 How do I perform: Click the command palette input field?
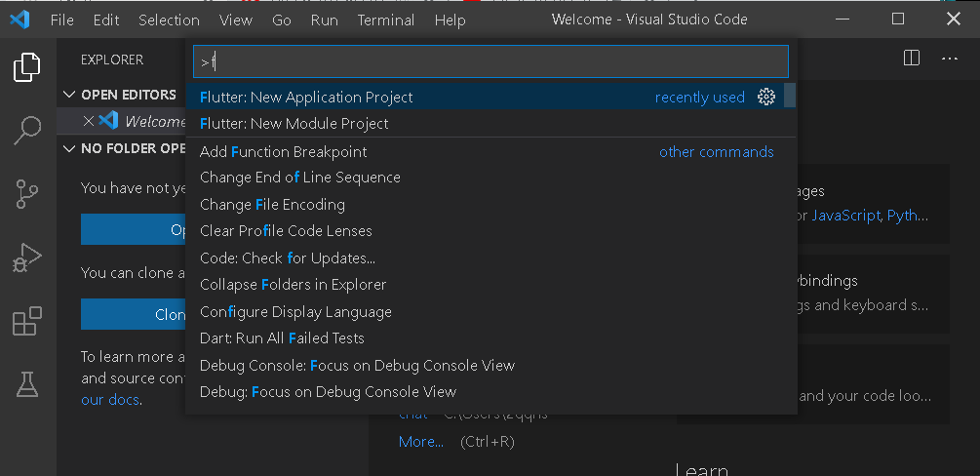[490, 61]
